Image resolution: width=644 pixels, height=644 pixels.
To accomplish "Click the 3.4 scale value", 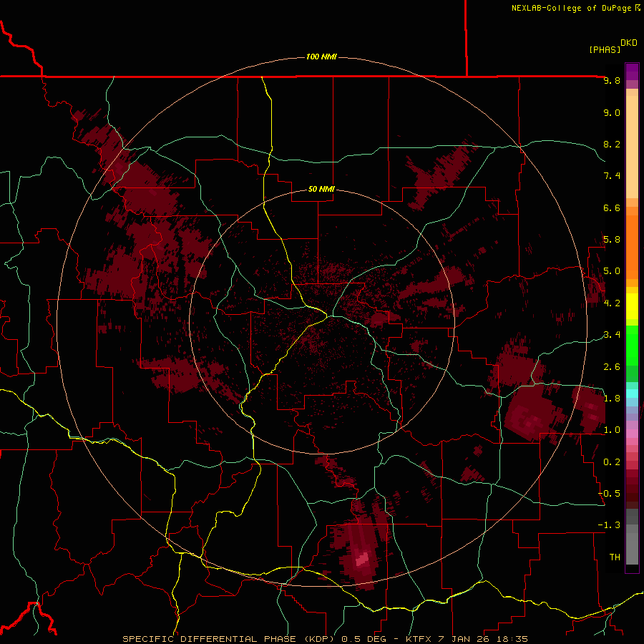I will (612, 335).
